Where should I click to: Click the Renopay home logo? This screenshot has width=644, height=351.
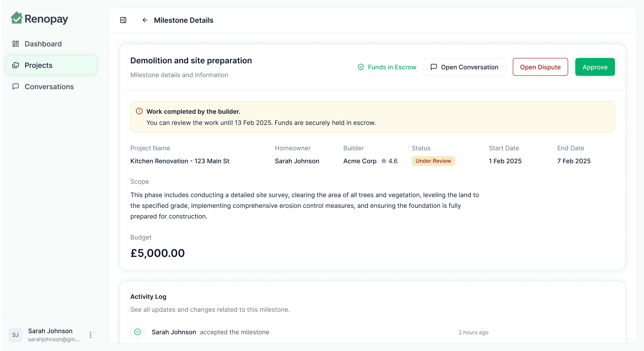pos(39,18)
